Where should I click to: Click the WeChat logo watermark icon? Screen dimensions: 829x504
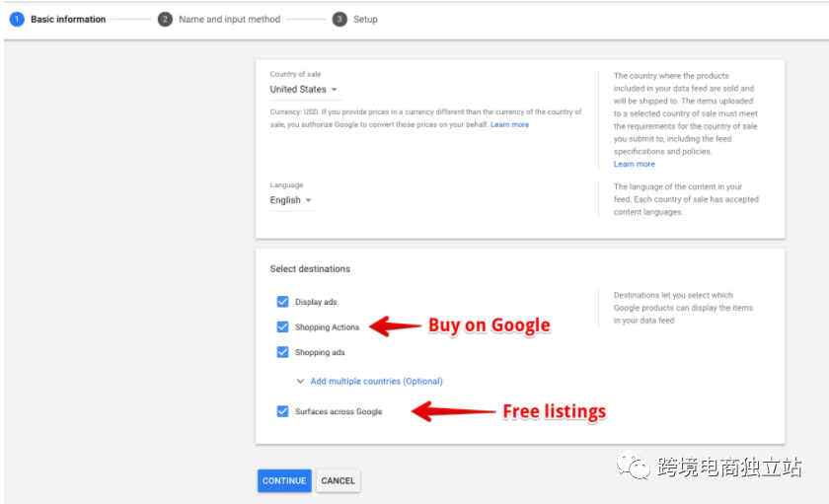click(x=633, y=466)
